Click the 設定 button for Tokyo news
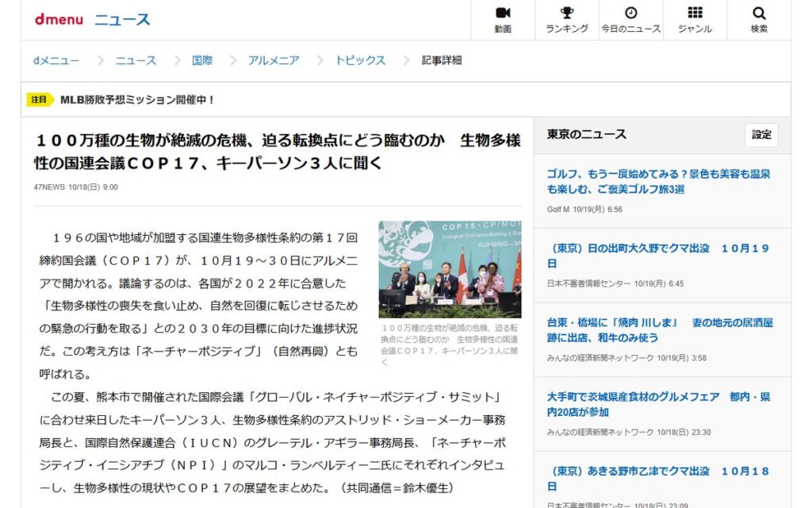This screenshot has height=508, width=812. 761,135
